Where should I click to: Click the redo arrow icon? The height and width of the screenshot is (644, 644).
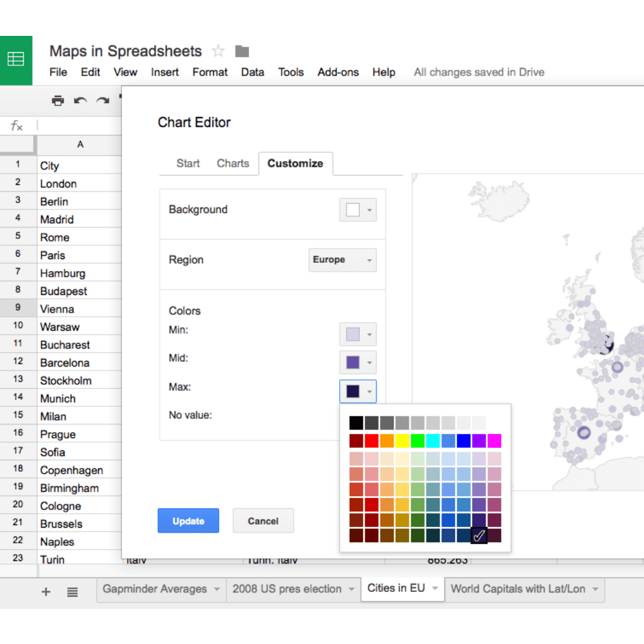[x=103, y=101]
